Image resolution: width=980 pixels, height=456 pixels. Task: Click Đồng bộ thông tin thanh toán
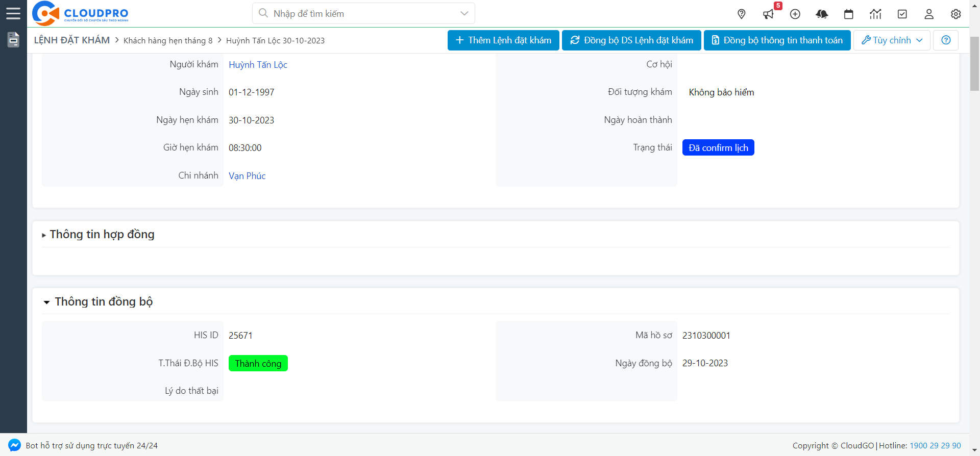point(777,40)
